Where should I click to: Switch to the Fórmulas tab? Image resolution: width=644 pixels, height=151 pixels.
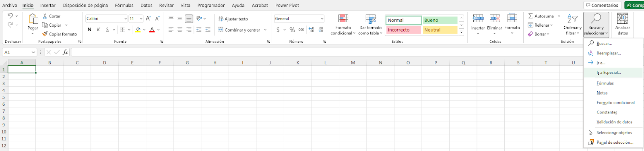pyautogui.click(x=124, y=5)
